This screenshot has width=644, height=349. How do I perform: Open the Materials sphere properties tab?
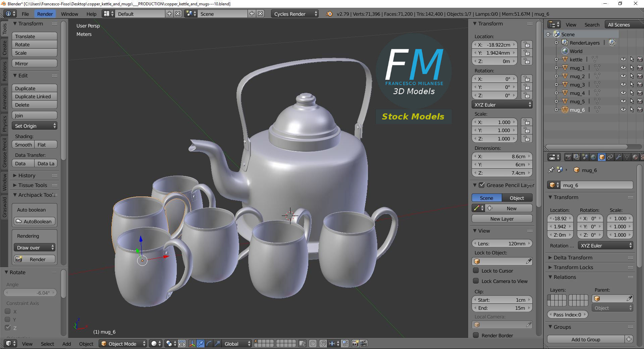635,157
